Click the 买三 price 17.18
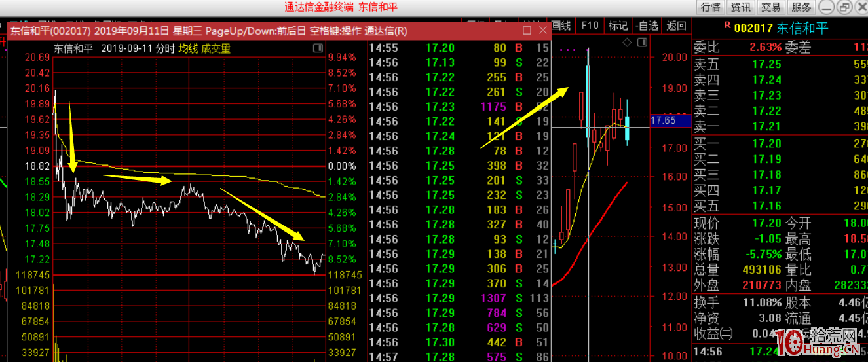 point(766,175)
